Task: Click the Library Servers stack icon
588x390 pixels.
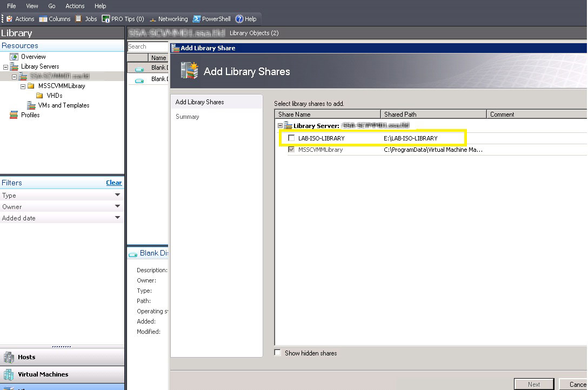Action: pos(14,66)
